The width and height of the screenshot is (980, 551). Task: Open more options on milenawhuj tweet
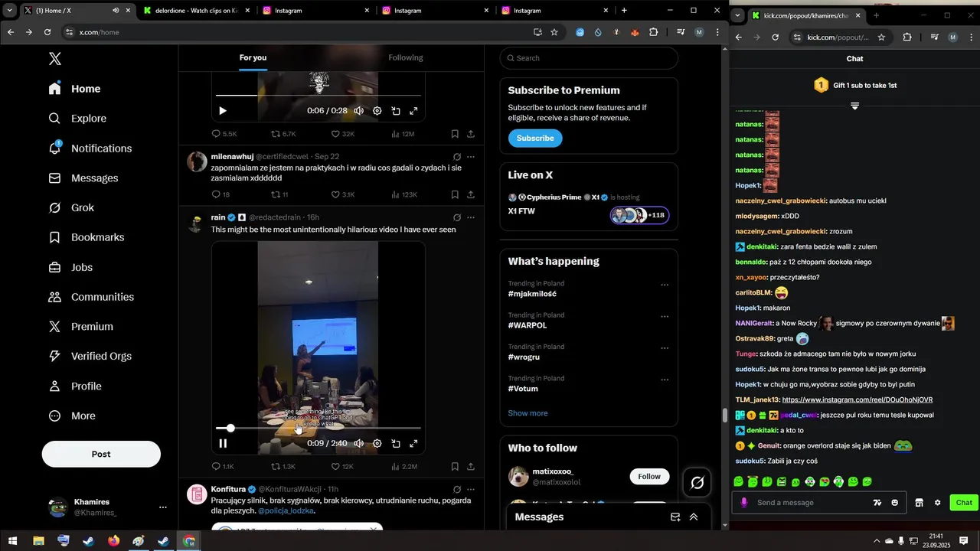471,156
